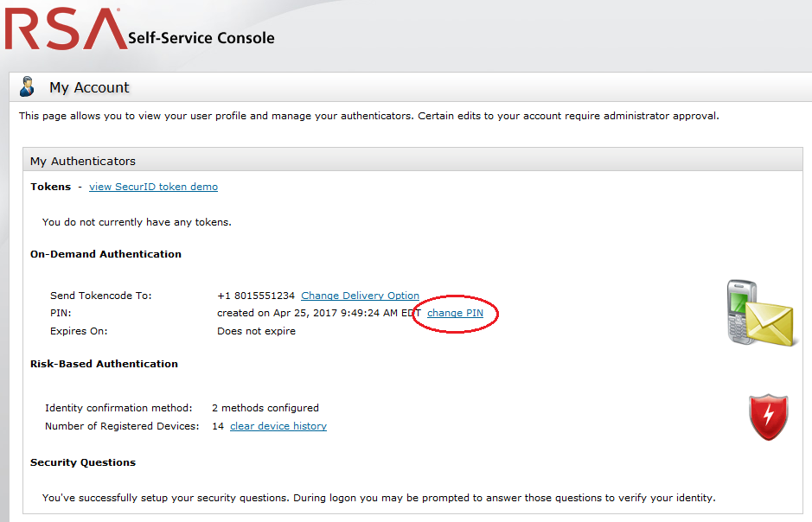Click the Tokens label

click(50, 187)
